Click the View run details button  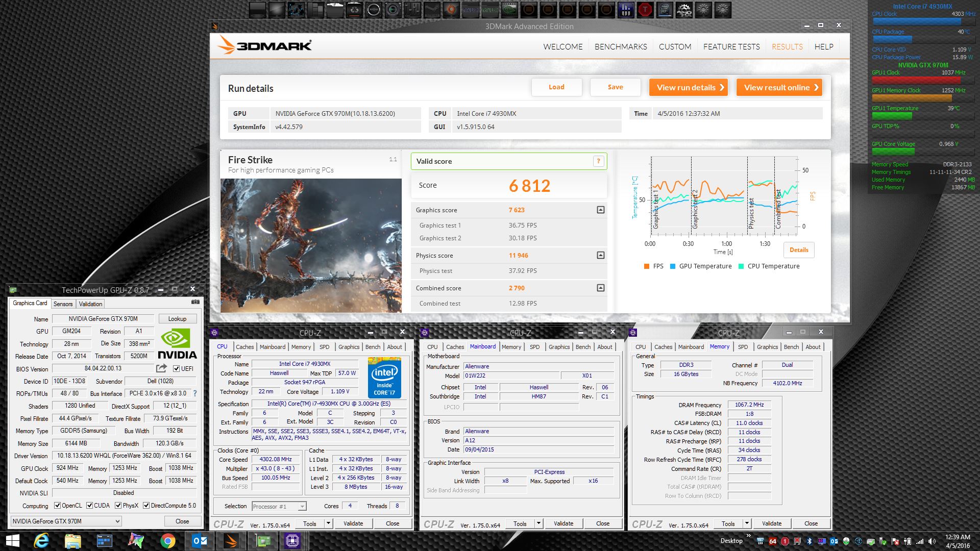(x=689, y=87)
